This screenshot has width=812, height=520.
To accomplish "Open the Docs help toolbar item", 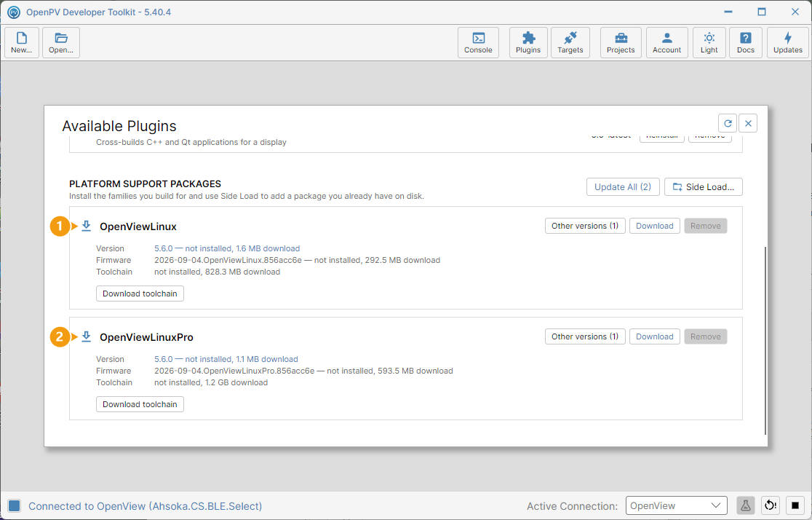I will [x=746, y=42].
